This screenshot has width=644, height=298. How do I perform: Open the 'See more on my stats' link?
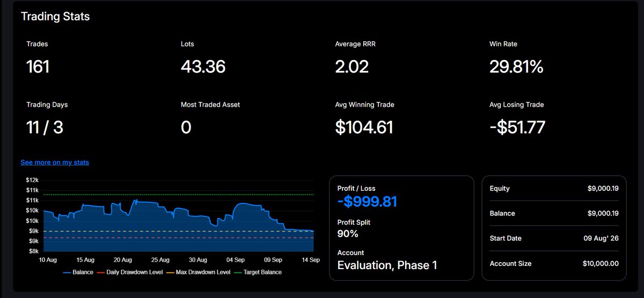[55, 162]
